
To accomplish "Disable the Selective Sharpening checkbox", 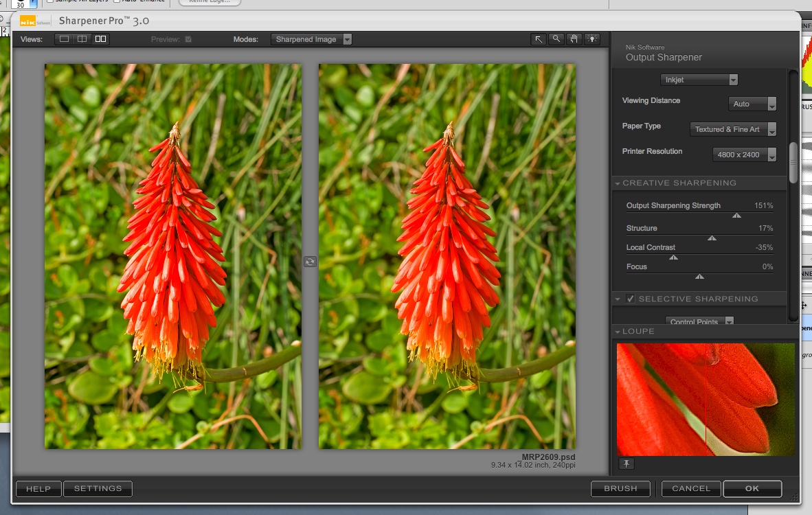I will [631, 299].
